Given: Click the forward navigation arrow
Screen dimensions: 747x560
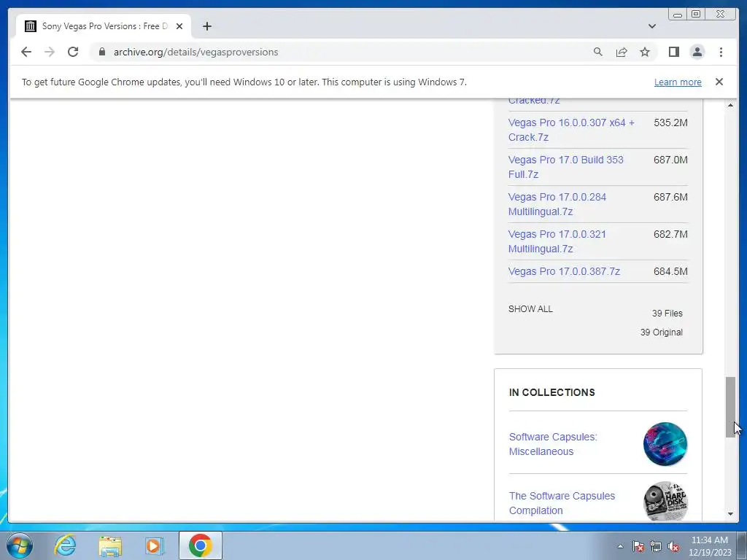Looking at the screenshot, I should coord(50,52).
